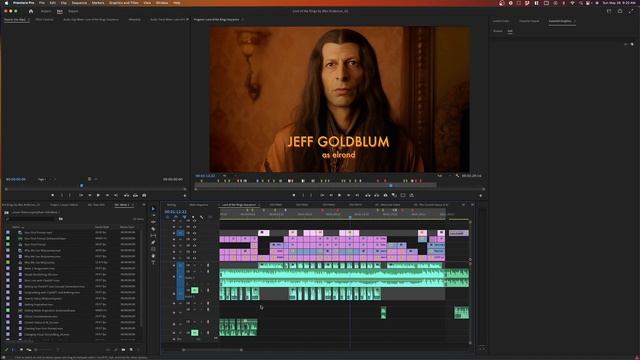
Task: Switch to the Effect Controls tab
Action: (x=44, y=20)
